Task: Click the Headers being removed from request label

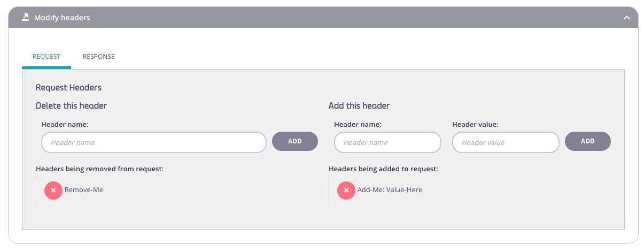Action: (99, 169)
